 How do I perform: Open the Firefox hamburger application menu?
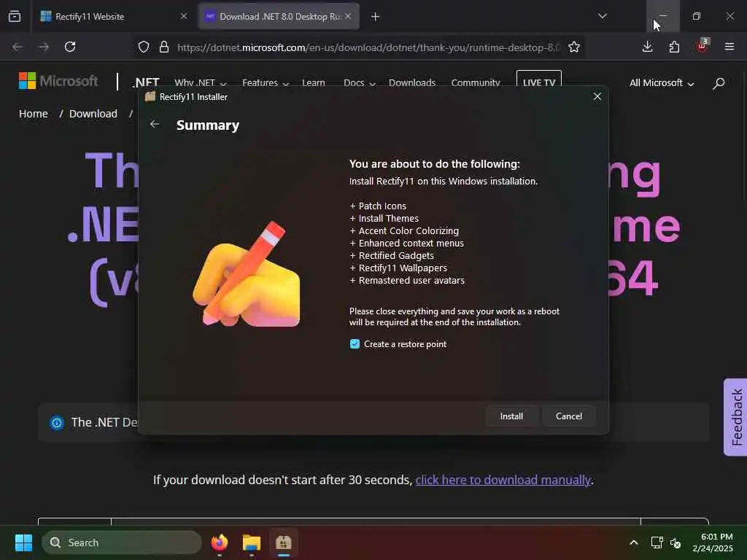[729, 47]
